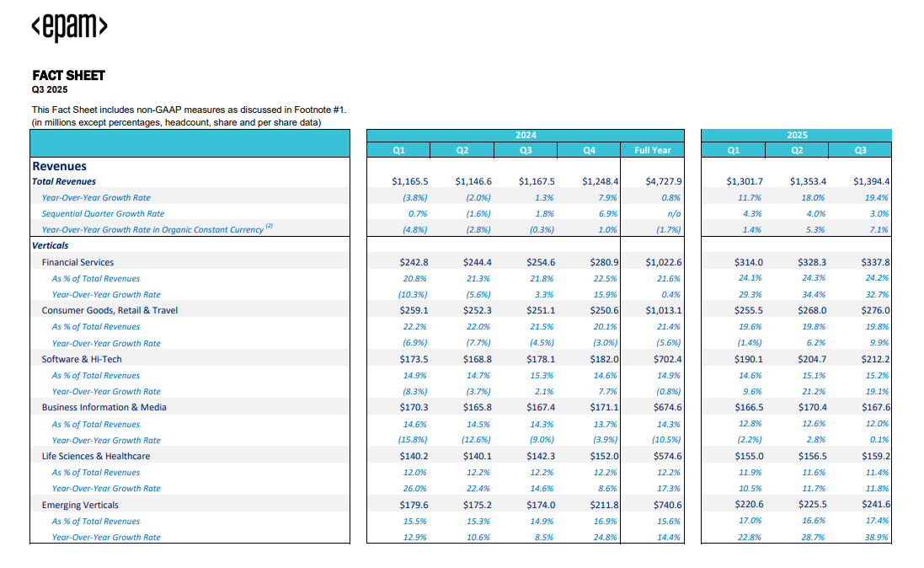The width and height of the screenshot is (924, 568).
Task: Click the 2024 Q4 column header
Action: point(589,150)
